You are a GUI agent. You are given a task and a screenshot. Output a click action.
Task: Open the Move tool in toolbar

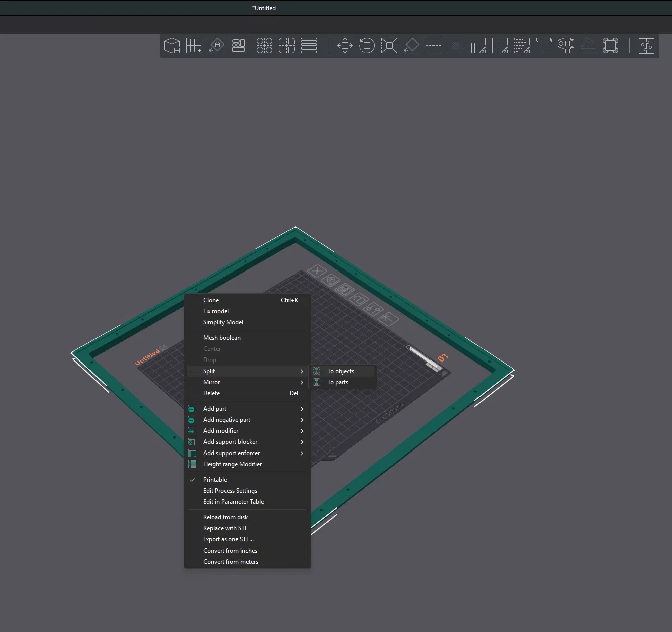coord(345,46)
